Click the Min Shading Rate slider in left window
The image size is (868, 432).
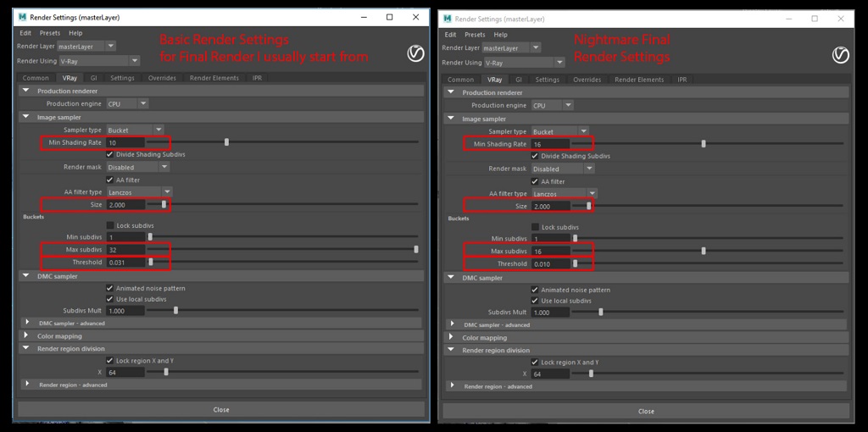(226, 142)
